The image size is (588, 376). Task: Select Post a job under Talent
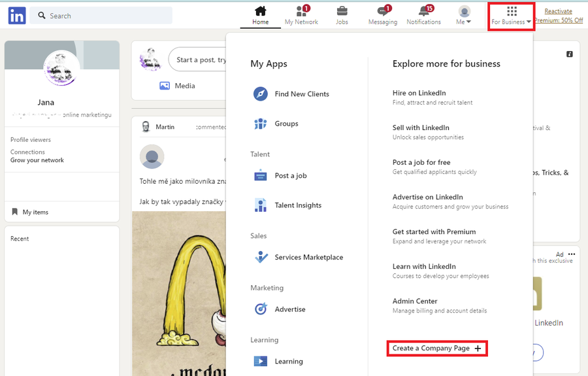point(290,176)
